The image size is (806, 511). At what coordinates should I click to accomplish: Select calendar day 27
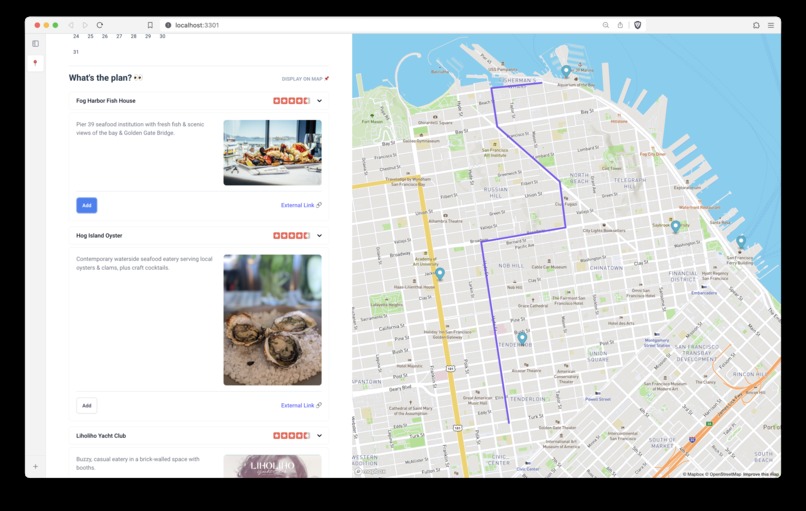tap(119, 36)
